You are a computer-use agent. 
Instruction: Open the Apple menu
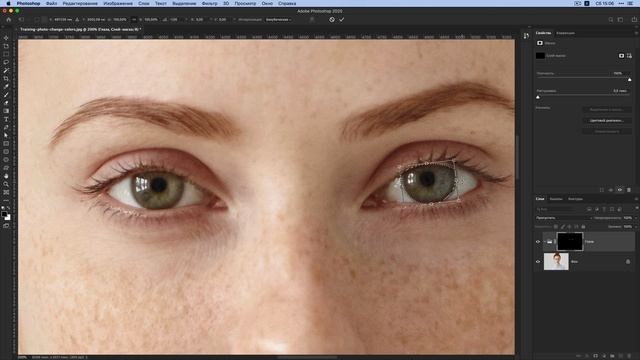[8, 3]
